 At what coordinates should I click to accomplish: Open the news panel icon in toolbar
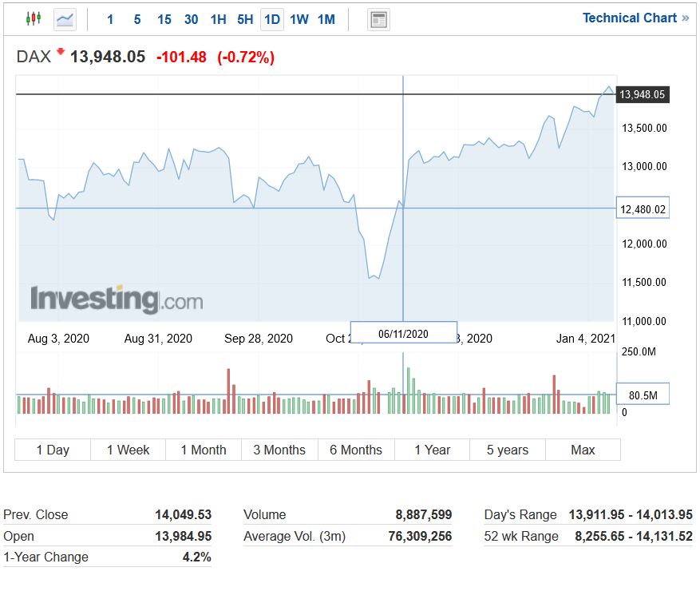[x=378, y=20]
